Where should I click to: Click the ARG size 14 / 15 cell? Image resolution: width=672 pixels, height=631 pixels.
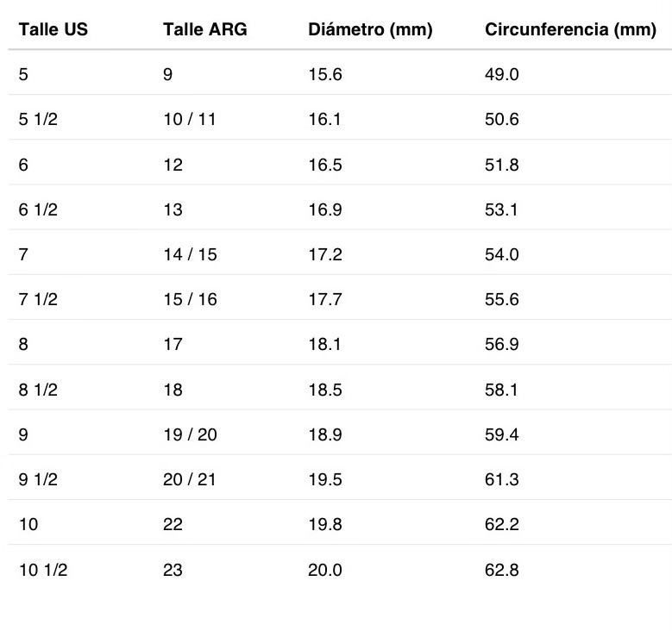pos(190,254)
